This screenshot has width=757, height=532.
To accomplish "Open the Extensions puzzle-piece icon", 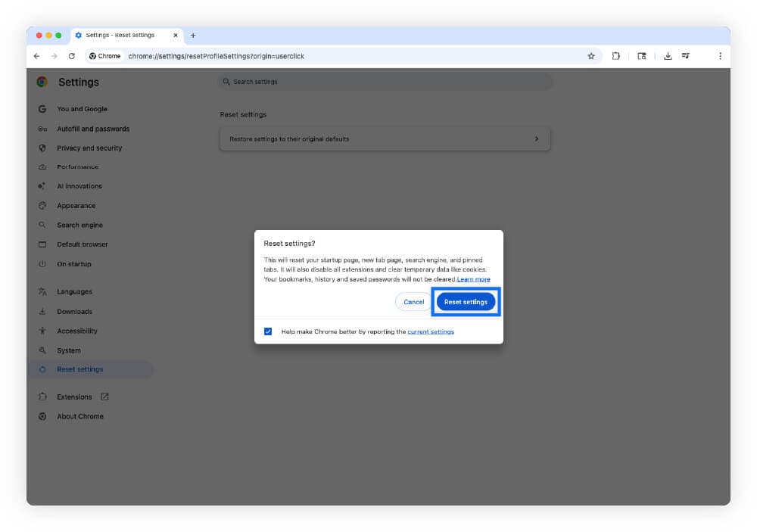I will pos(615,55).
